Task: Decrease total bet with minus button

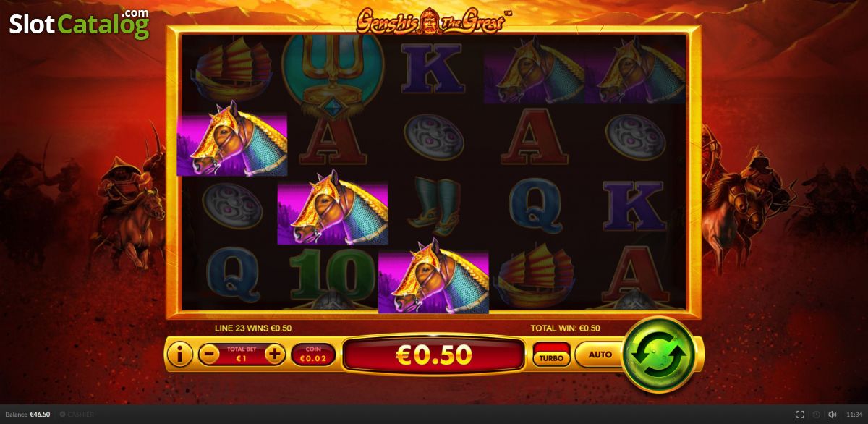Action: (x=209, y=355)
